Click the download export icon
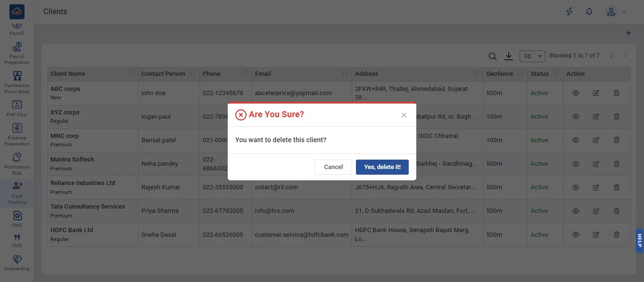 (508, 56)
